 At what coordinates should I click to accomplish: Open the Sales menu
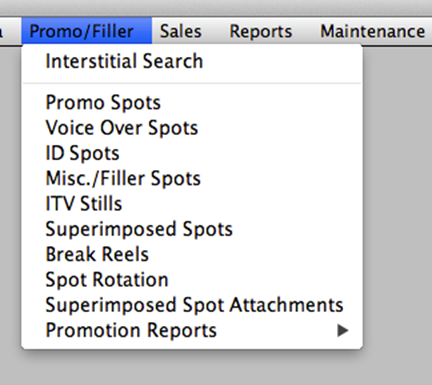point(181,31)
